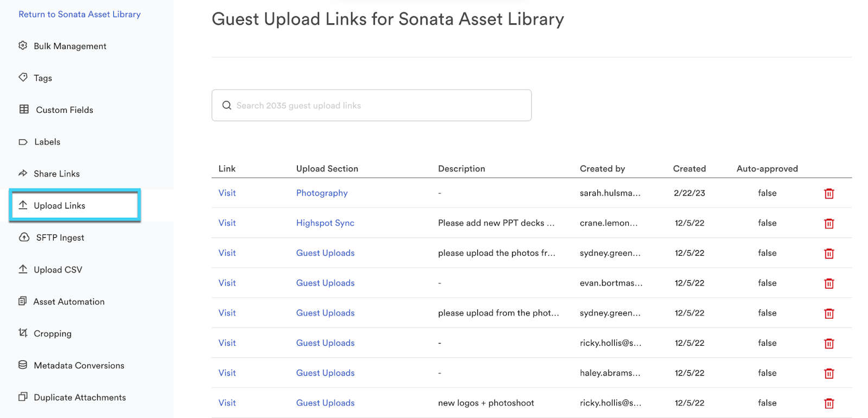Focus the guest upload links search field
Viewport: 868px width, 418px height.
pyautogui.click(x=380, y=105)
